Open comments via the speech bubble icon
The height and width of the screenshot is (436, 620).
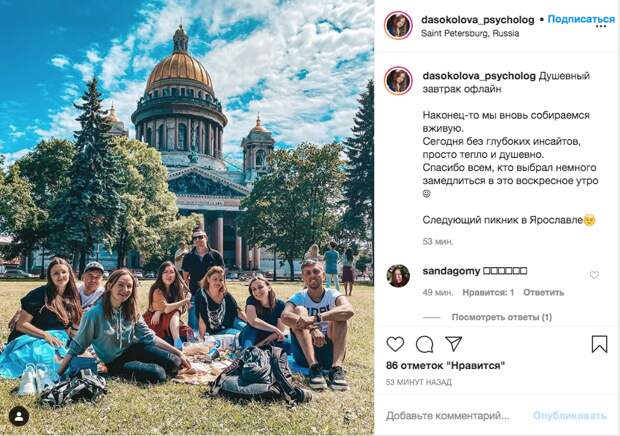[x=425, y=344]
